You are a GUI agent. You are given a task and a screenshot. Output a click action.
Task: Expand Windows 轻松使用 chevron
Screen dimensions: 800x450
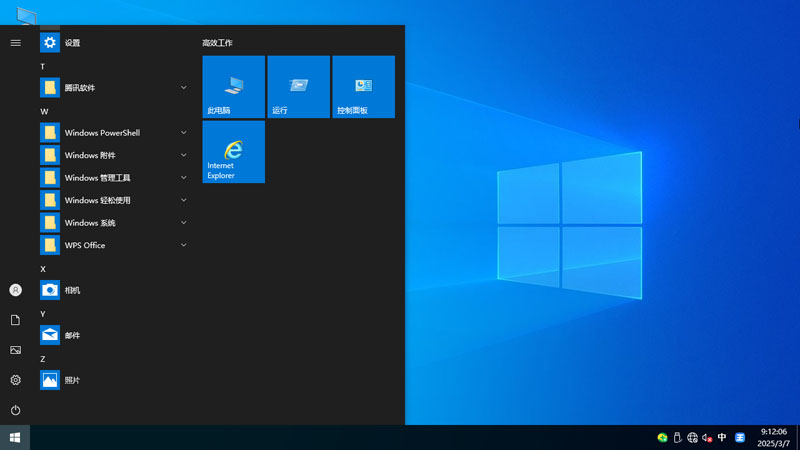(x=184, y=200)
